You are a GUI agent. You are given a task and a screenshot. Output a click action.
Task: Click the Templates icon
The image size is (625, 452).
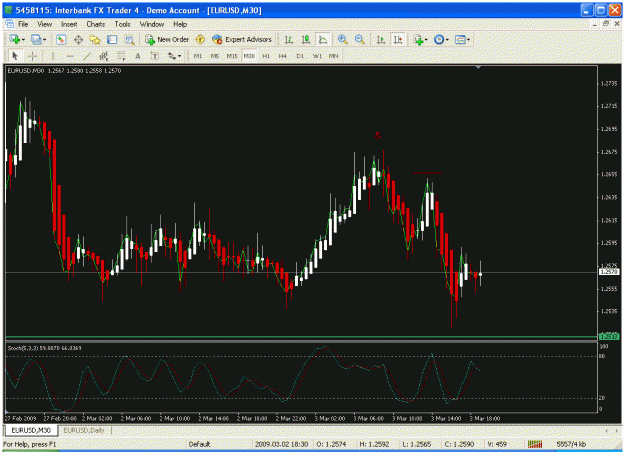pyautogui.click(x=460, y=39)
